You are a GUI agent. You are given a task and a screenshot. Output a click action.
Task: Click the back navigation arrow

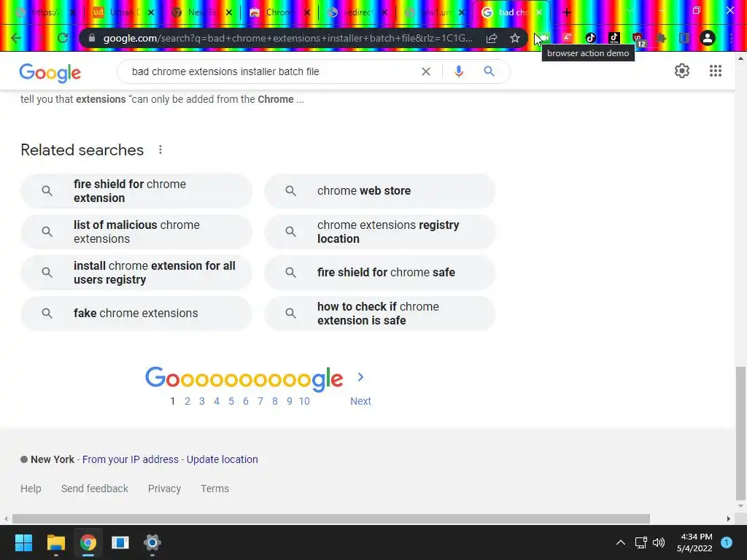(16, 38)
